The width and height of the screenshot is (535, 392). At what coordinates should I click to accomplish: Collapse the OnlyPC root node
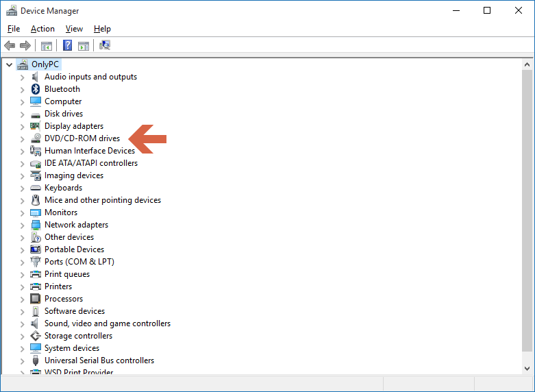click(9, 64)
